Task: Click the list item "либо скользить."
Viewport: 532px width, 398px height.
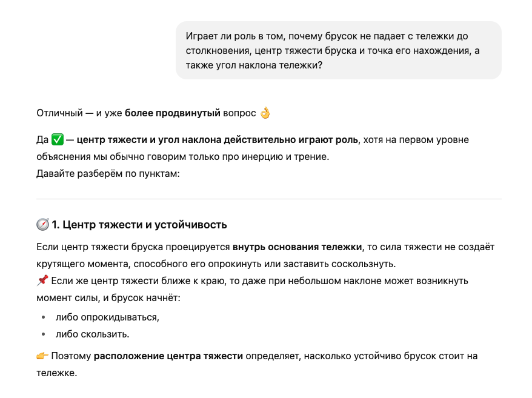Action: pyautogui.click(x=92, y=334)
